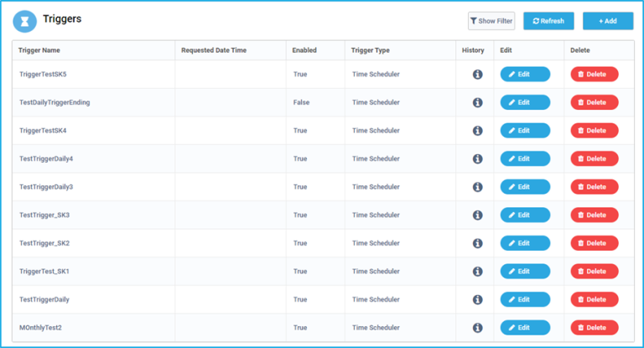Screen dimensions: 644x348
Task: Click the Trigger Type column header
Action: (x=371, y=50)
